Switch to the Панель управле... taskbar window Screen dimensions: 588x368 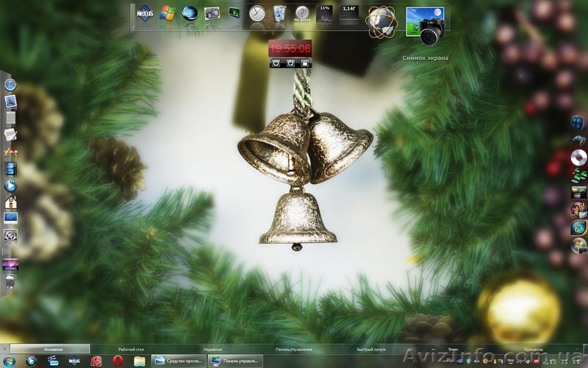(x=235, y=361)
